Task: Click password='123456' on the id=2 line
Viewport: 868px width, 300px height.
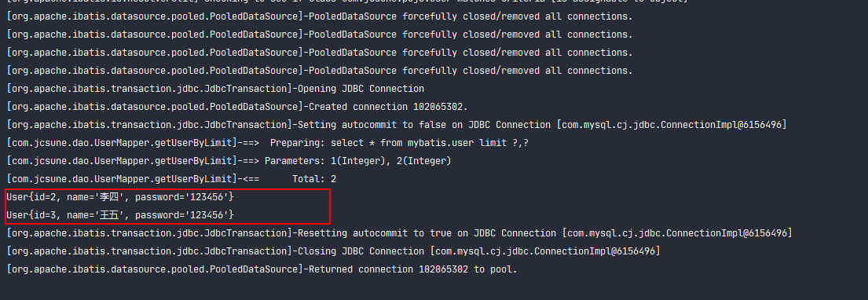Action: point(181,197)
